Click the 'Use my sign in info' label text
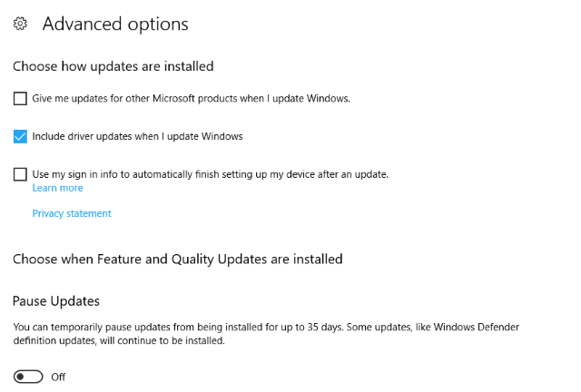The width and height of the screenshot is (581, 392). pos(210,174)
